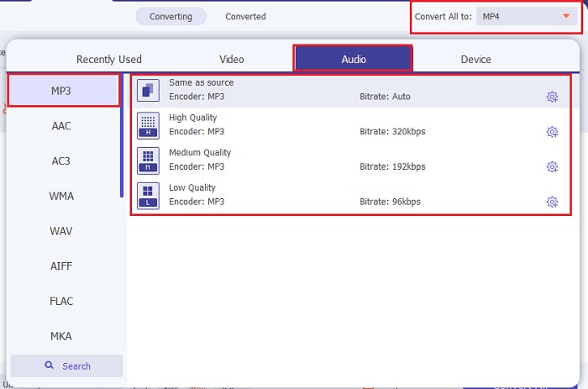The height and width of the screenshot is (389, 588).
Task: Click the format list vertical scrollbar
Action: point(122,136)
